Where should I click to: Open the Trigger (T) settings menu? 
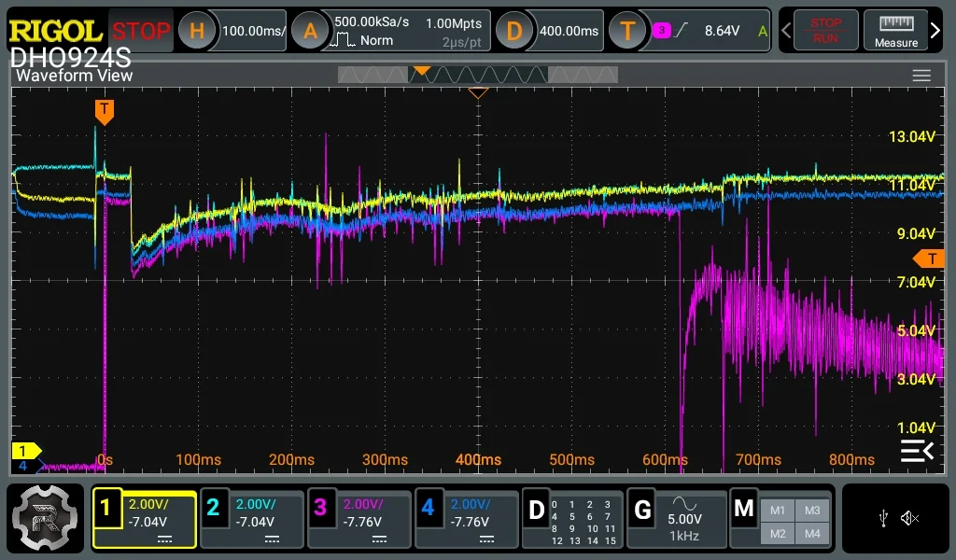point(627,31)
